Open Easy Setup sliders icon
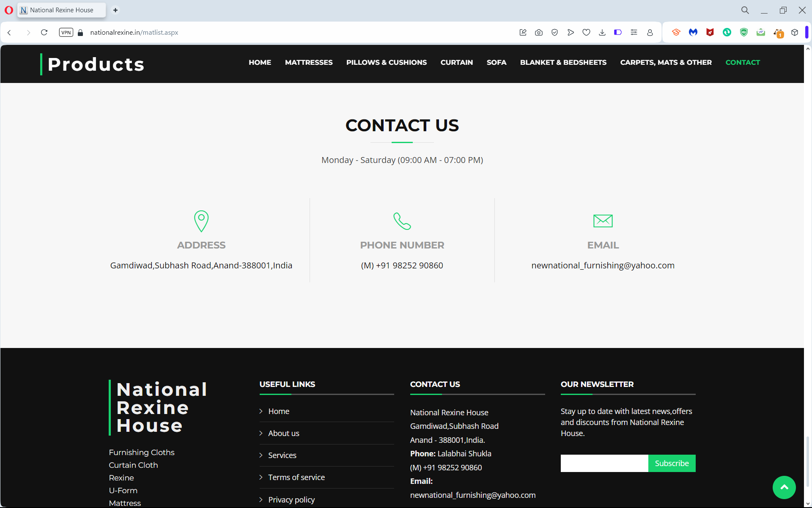Screen dimensions: 812x508 click(634, 32)
